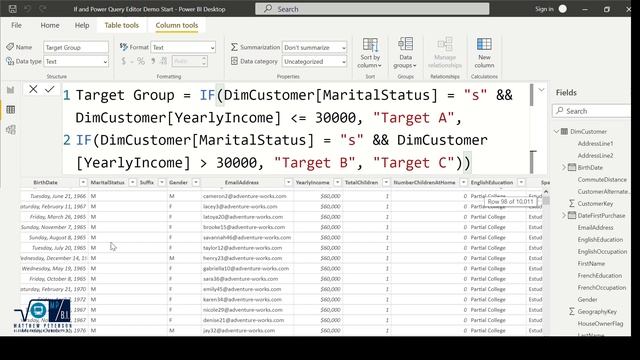Select the EnglishEducation field in Fields
The width and height of the screenshot is (640, 360).
pos(600,240)
